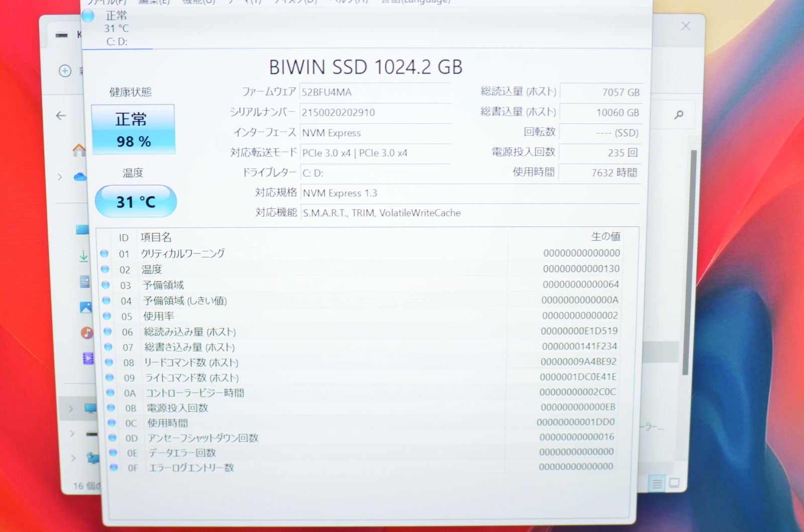Click the standard field NVM Express 1.3
The width and height of the screenshot is (804, 532).
pos(470,193)
